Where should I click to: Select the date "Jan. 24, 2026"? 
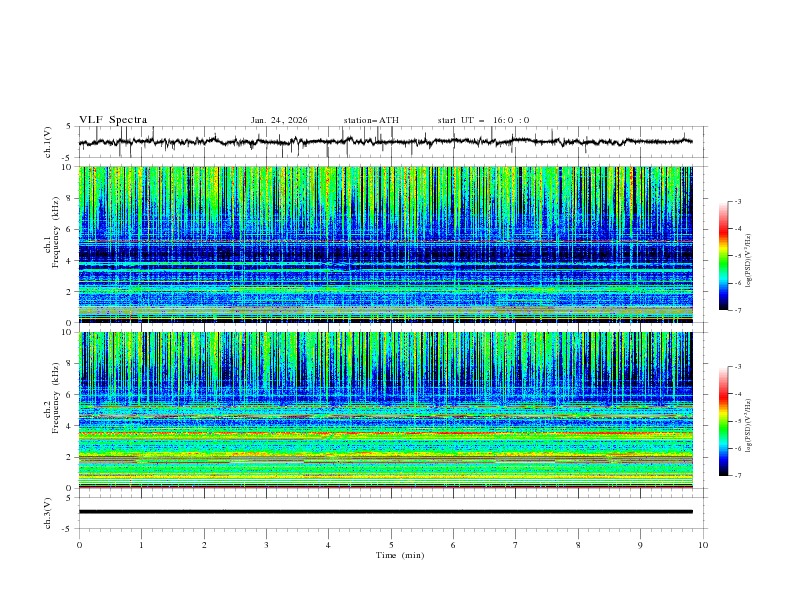[279, 120]
